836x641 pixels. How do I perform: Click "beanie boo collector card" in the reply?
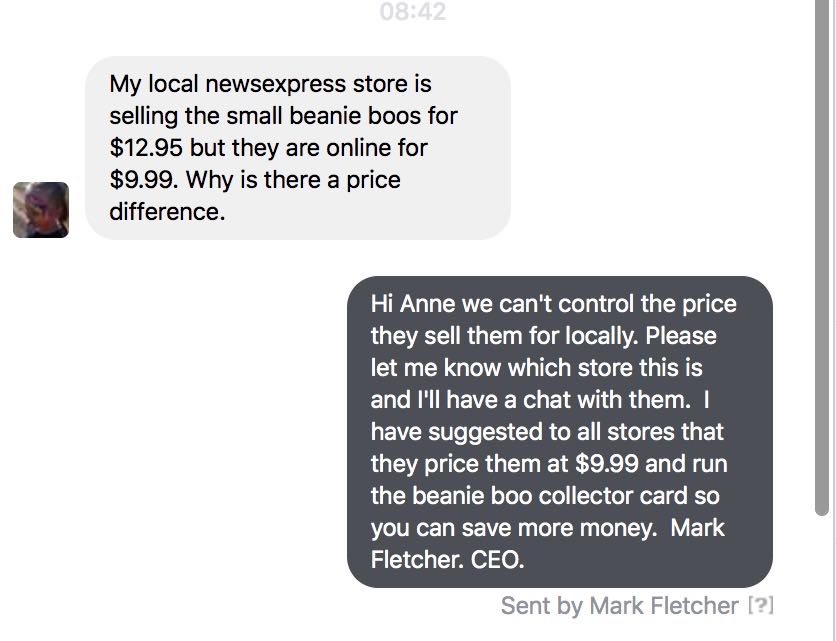pyautogui.click(x=557, y=496)
